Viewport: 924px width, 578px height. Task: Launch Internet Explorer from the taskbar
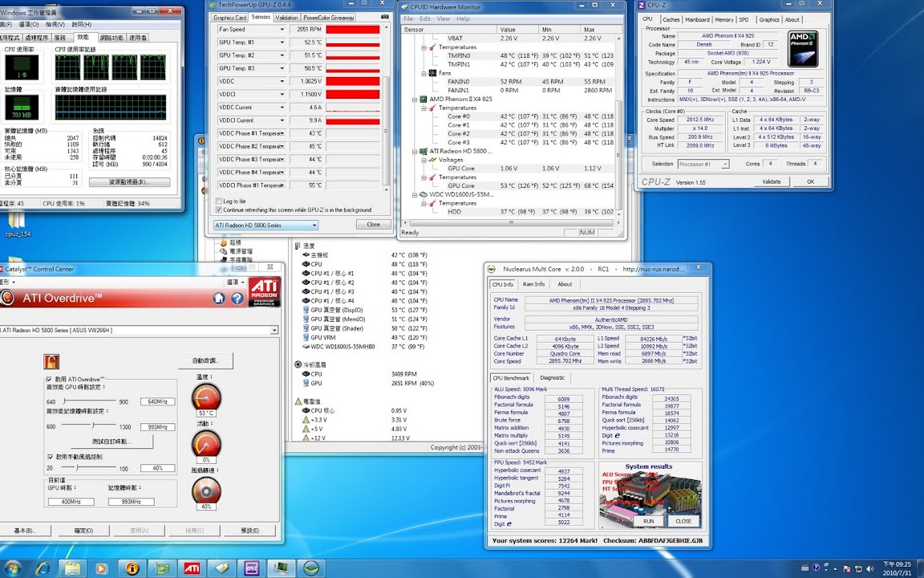(x=43, y=568)
